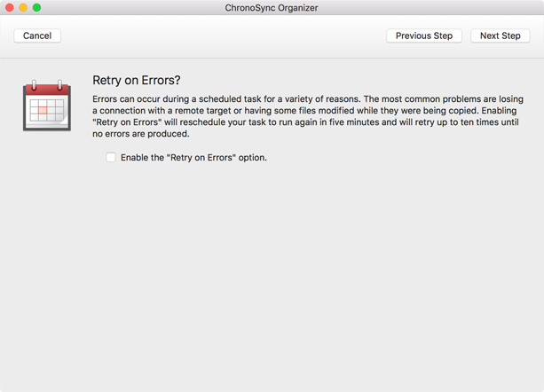Click the calendar schedule icon
Viewport: 544px width, 392px height.
47,106
